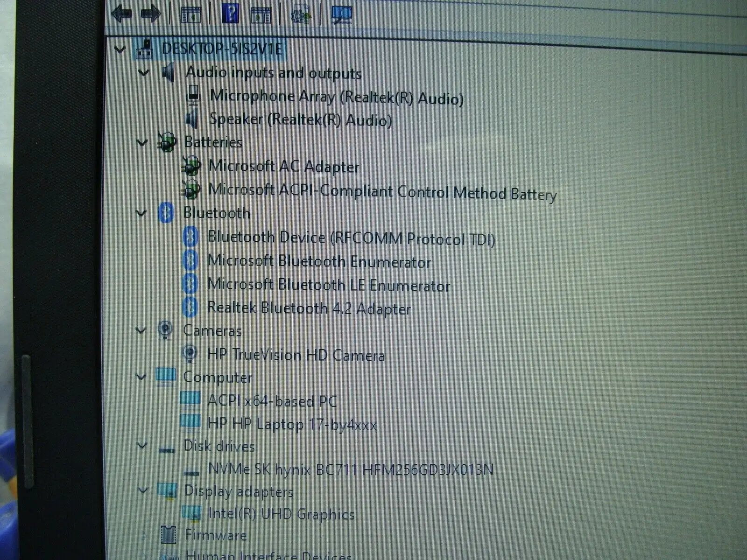Click Scan for hardware changes monitor icon
Screen dimensions: 747x560
(x=341, y=15)
